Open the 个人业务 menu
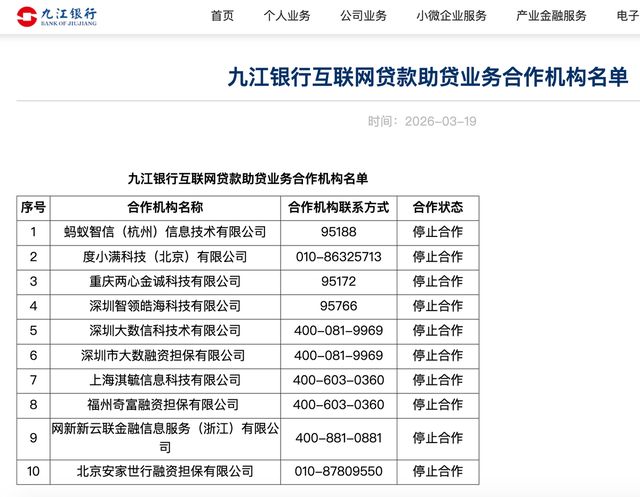 (287, 16)
